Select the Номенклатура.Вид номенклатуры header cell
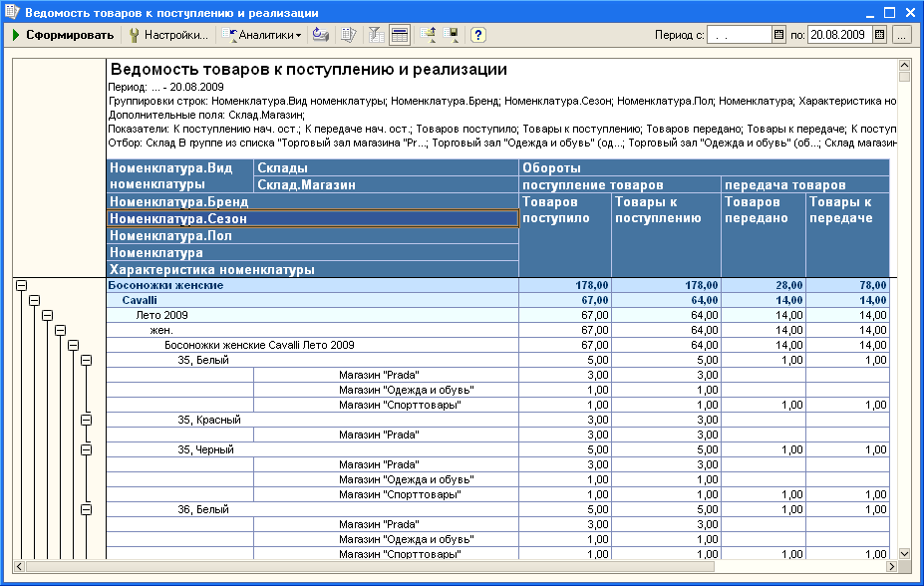Image resolution: width=924 pixels, height=586 pixels. (180, 176)
